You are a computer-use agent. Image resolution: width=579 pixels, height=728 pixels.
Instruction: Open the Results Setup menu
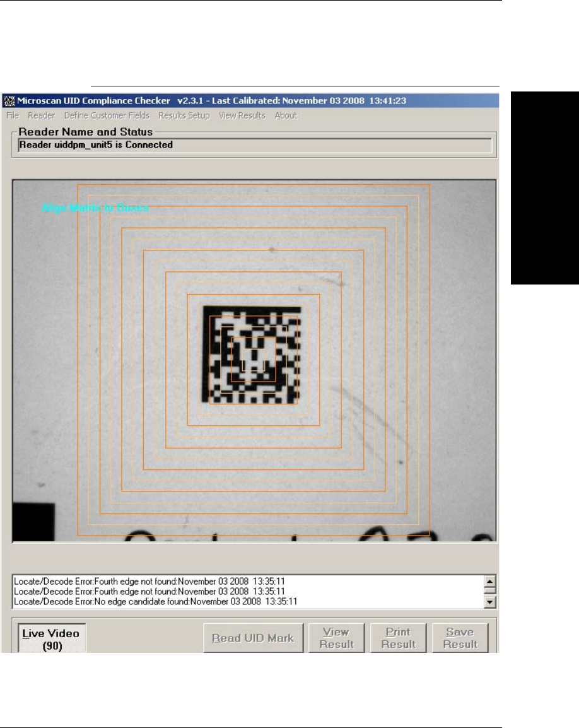tap(184, 115)
